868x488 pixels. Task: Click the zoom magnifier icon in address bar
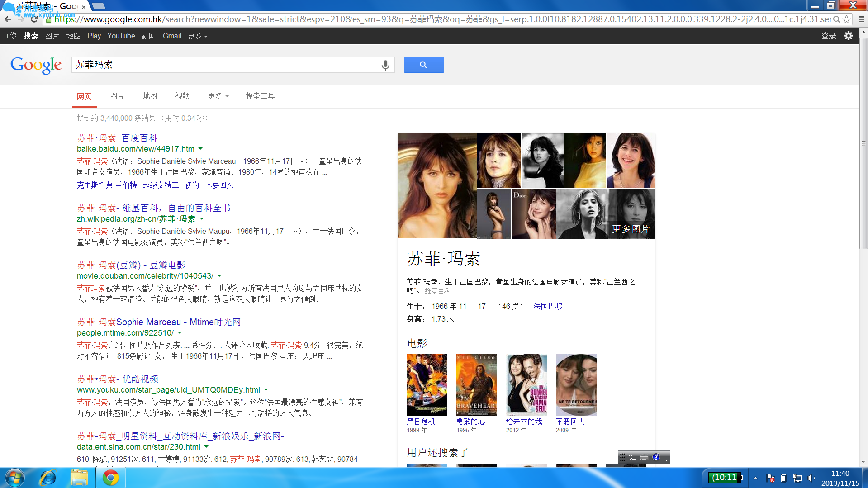[x=837, y=19]
